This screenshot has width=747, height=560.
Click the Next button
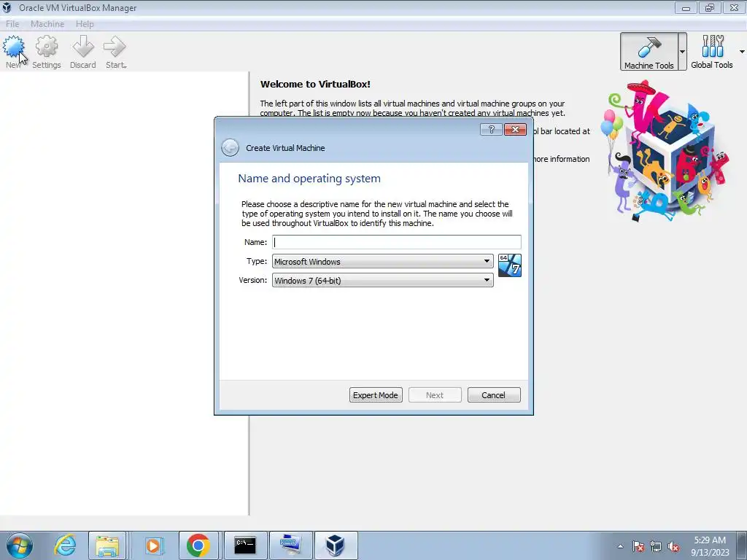[x=435, y=394]
